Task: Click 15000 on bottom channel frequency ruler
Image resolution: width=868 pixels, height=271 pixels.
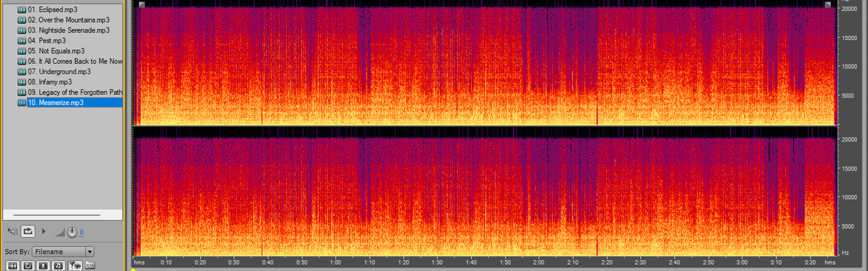Action: click(849, 169)
